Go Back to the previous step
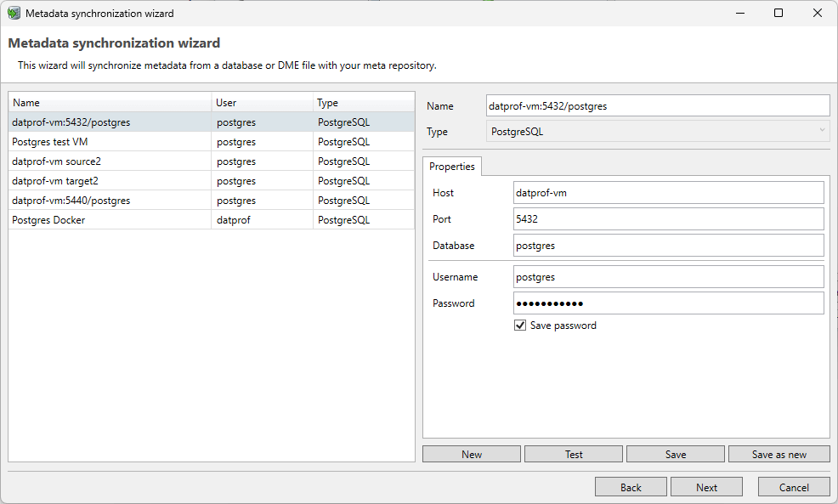The width and height of the screenshot is (838, 504). (x=630, y=486)
